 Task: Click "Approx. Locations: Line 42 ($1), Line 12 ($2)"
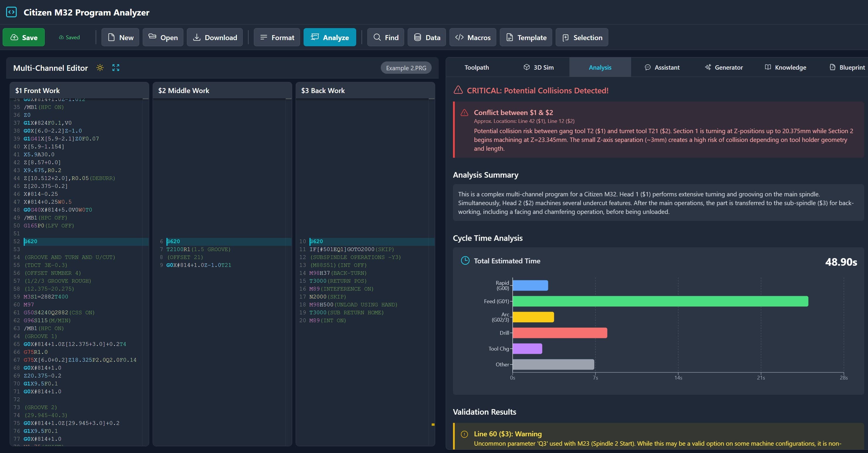point(524,121)
